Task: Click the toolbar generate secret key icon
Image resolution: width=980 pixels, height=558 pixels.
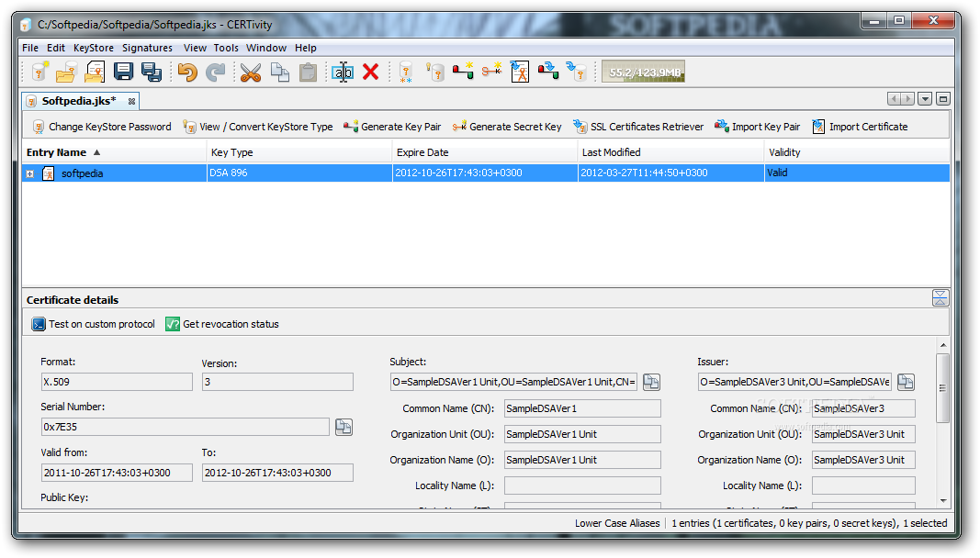Action: pyautogui.click(x=492, y=70)
